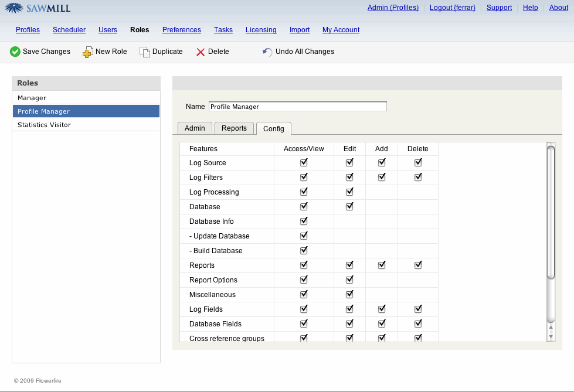
Task: Go to Preferences in navigation
Action: [182, 30]
